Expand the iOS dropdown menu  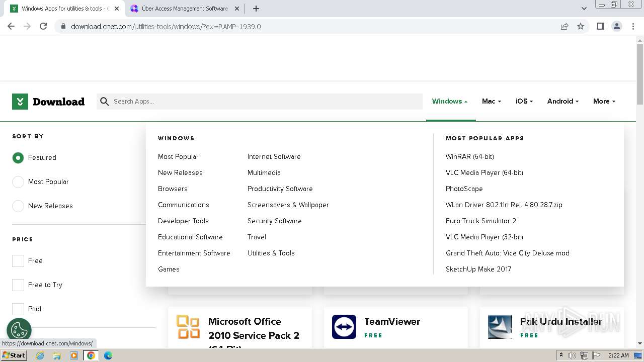[524, 101]
